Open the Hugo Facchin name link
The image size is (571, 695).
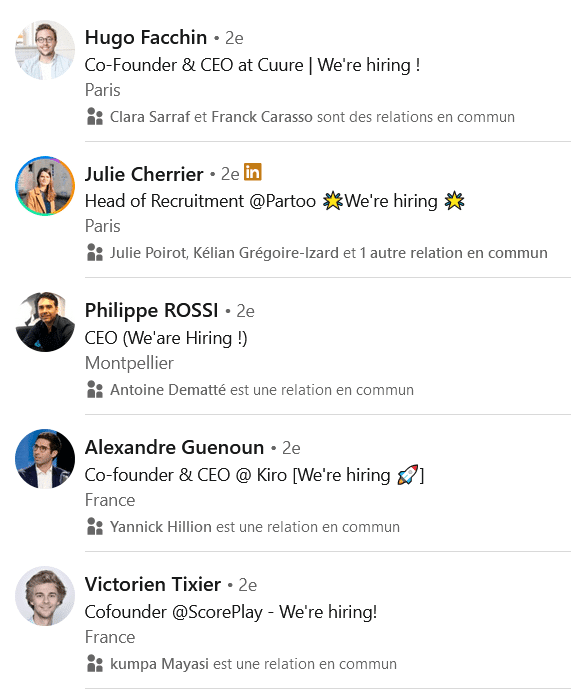click(x=146, y=37)
